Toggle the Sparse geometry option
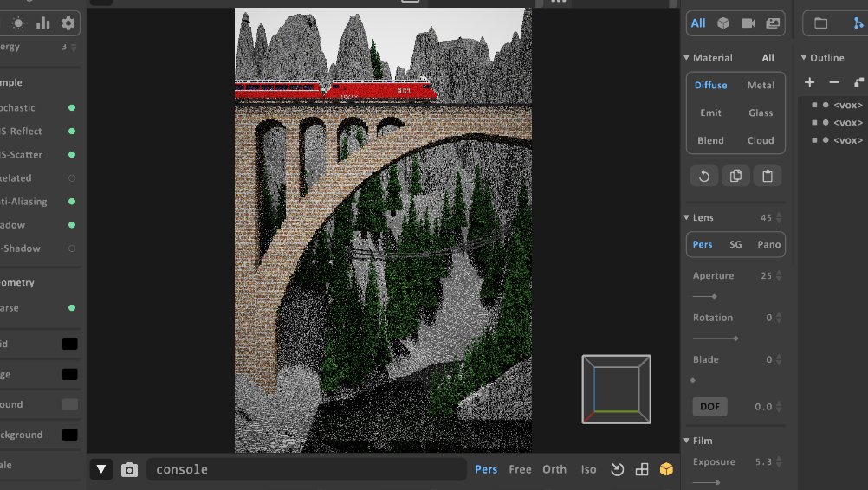The height and width of the screenshot is (490, 868). [x=72, y=308]
